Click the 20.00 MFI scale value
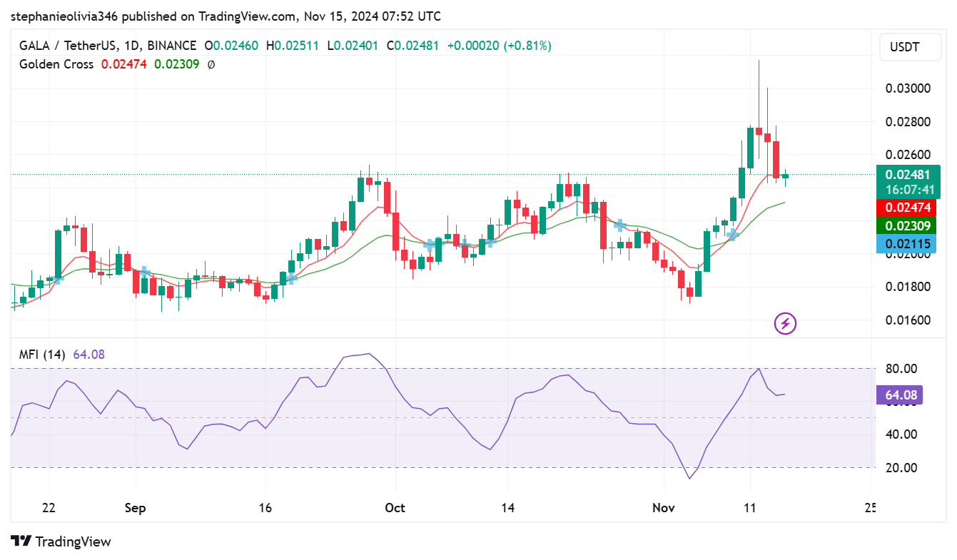This screenshot has width=957, height=560. (901, 468)
